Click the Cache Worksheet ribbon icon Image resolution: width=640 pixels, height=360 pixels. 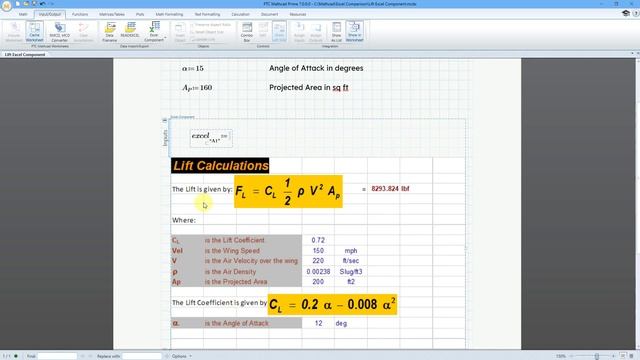(x=35, y=32)
